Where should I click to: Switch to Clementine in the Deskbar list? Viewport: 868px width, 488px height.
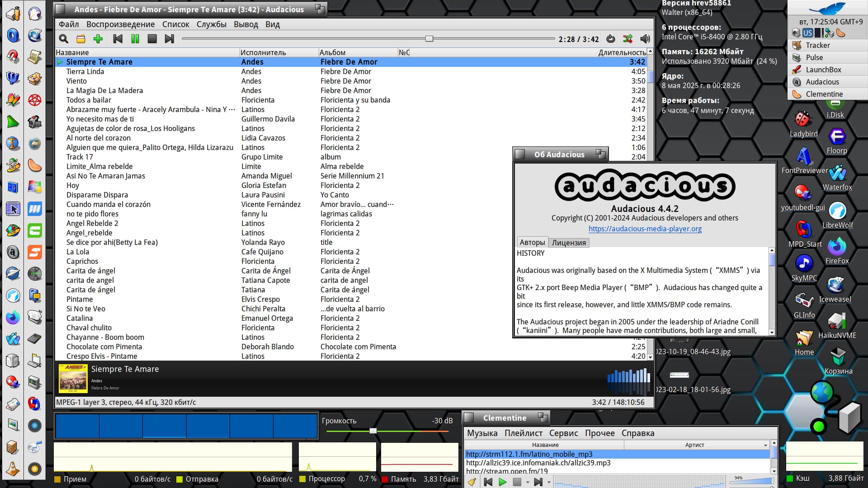(x=828, y=94)
